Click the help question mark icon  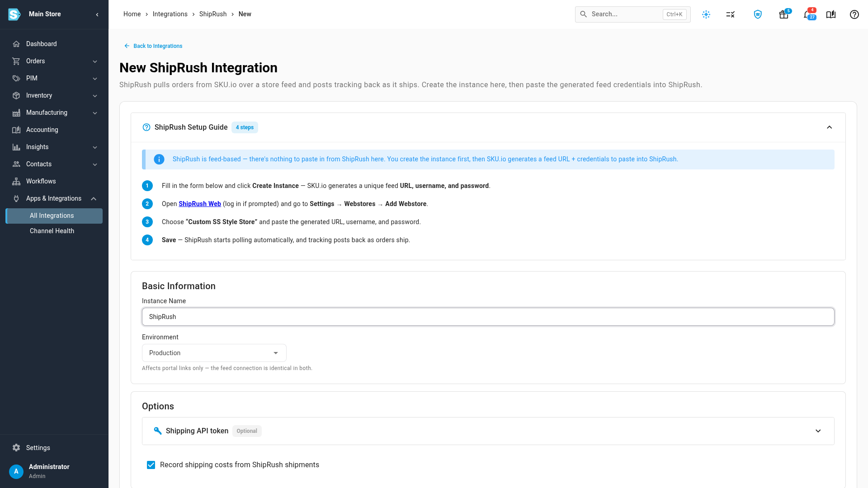854,14
